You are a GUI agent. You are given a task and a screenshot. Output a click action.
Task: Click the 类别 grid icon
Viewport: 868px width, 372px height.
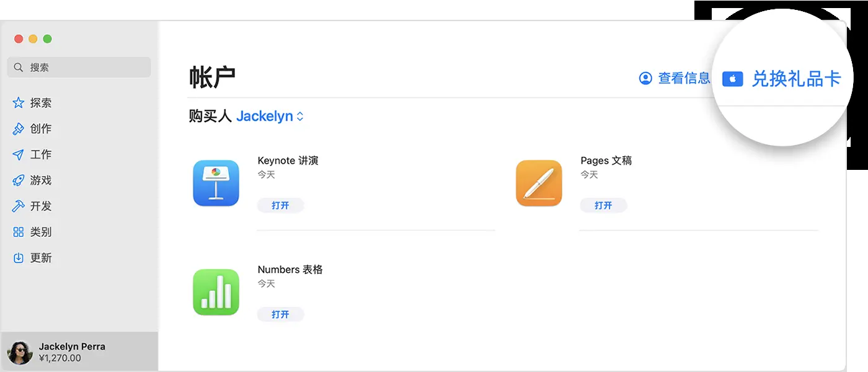point(19,232)
